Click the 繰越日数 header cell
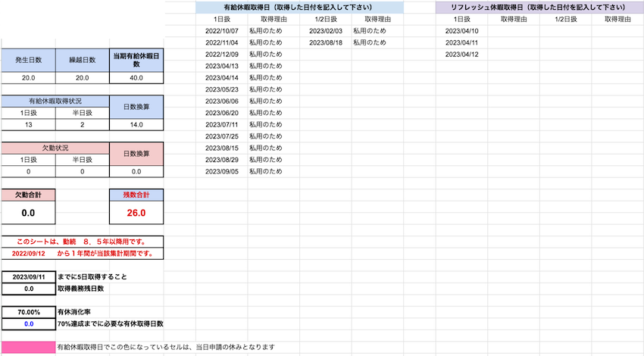The width and height of the screenshot is (644, 356). 82,60
